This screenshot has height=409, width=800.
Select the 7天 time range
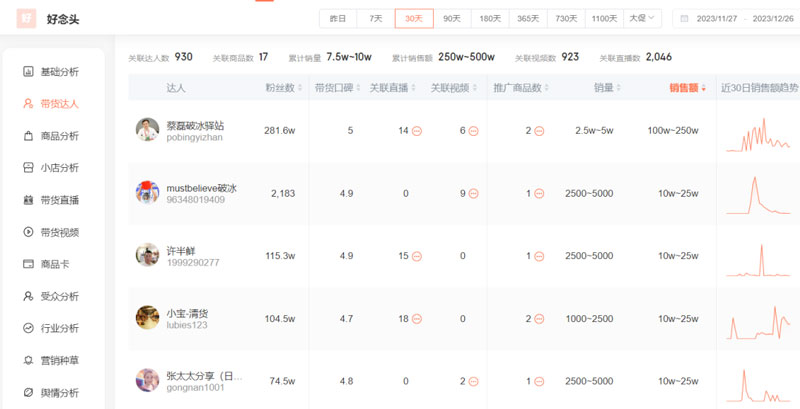point(376,18)
